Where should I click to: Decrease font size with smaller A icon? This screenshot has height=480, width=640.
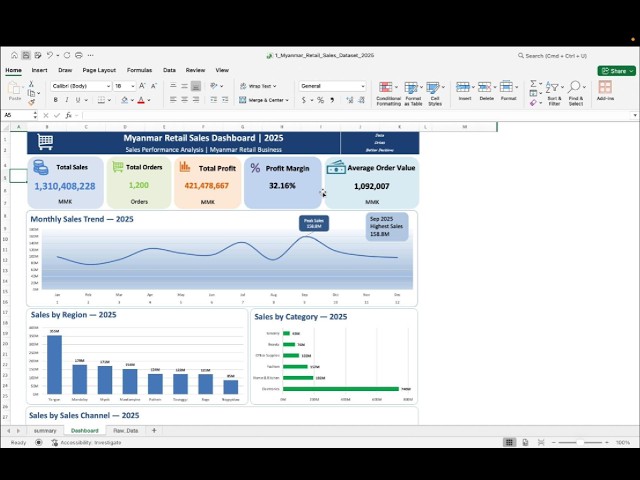[x=154, y=86]
